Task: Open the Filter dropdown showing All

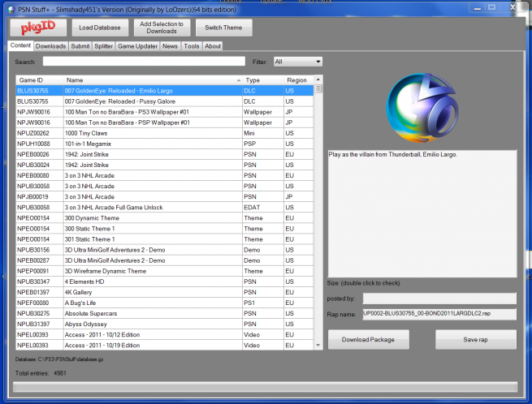Action: point(298,62)
